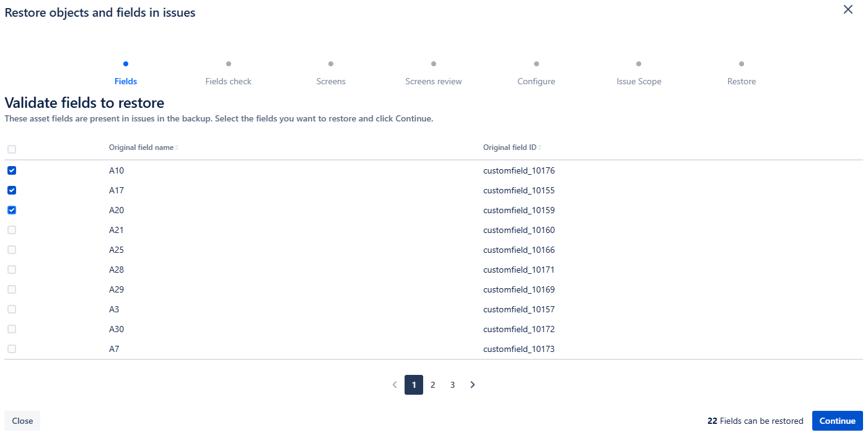This screenshot has width=868, height=435.
Task: Click the Continue button
Action: pyautogui.click(x=838, y=421)
